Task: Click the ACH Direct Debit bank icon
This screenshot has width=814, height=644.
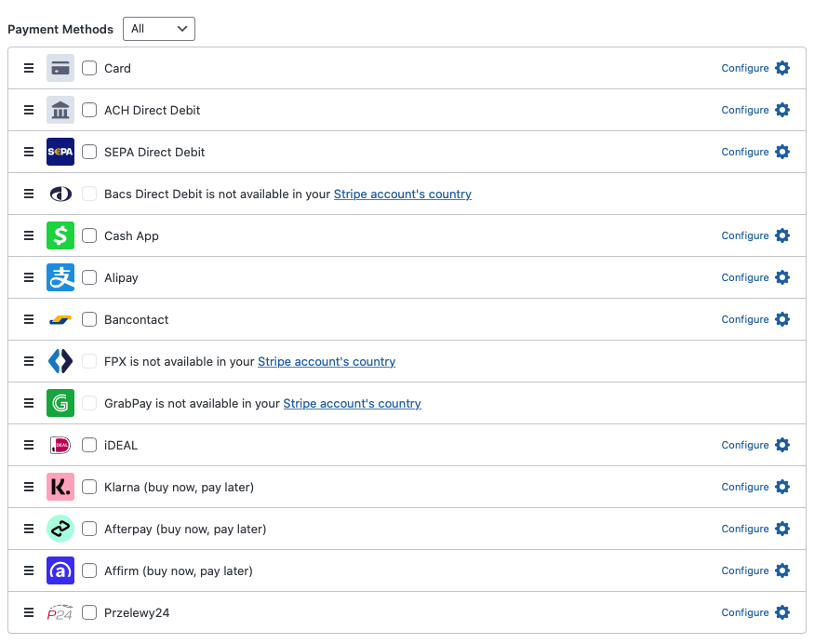Action: (60, 110)
